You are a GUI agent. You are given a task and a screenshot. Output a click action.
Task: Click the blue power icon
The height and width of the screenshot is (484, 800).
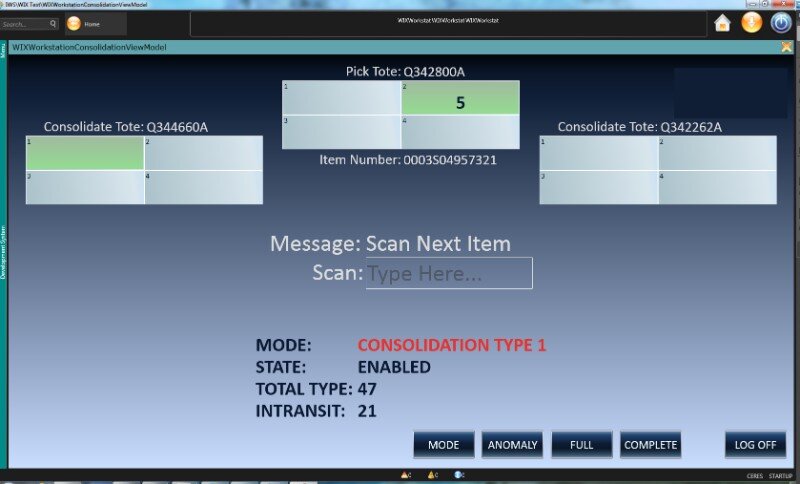coord(781,23)
